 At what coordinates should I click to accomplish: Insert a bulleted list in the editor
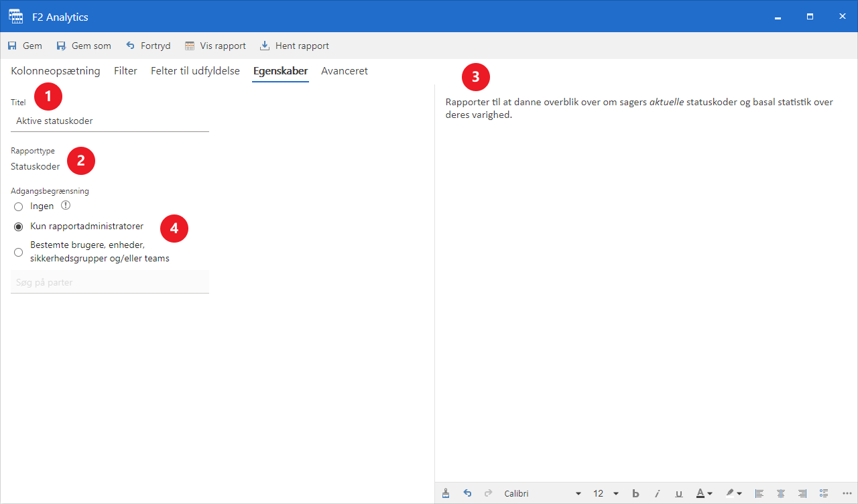coord(824,493)
